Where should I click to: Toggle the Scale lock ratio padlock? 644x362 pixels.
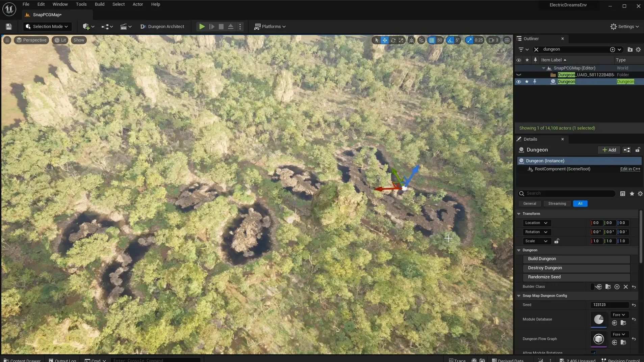click(x=557, y=241)
